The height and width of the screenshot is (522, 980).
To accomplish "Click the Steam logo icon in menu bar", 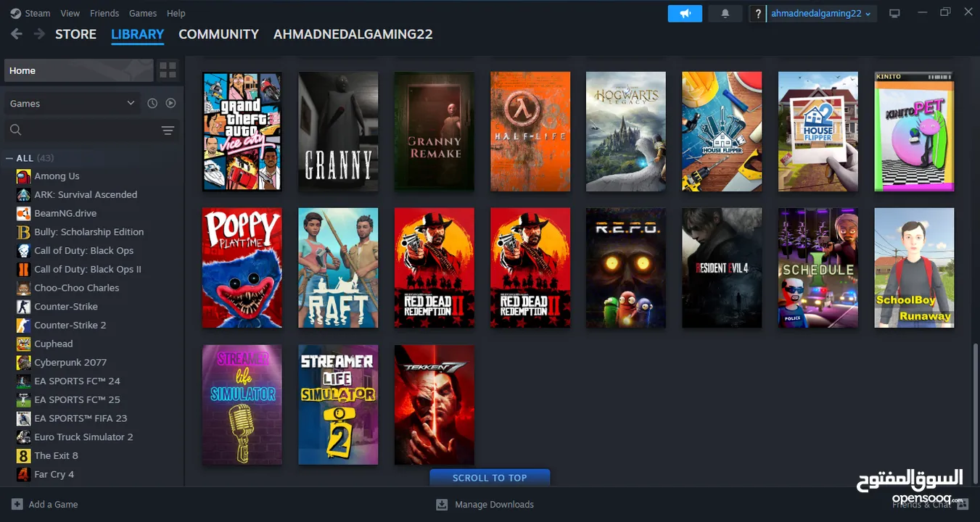I will [x=15, y=13].
